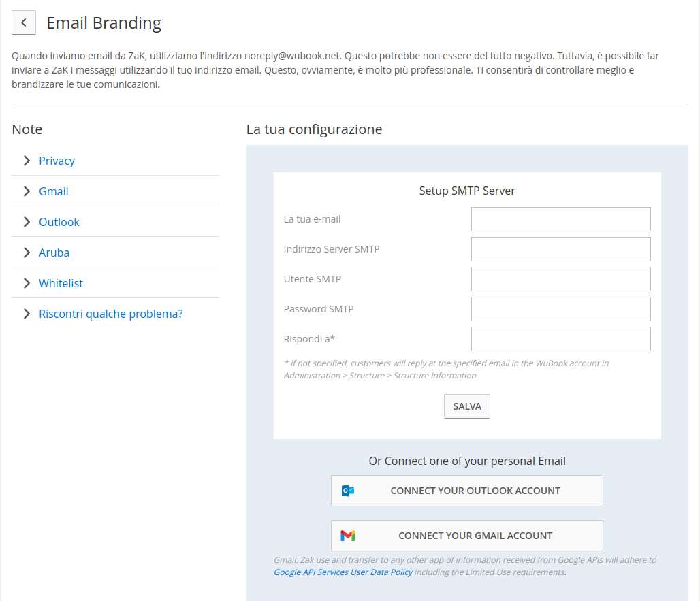
Task: Save SMTP settings with SALVA
Action: pyautogui.click(x=467, y=406)
